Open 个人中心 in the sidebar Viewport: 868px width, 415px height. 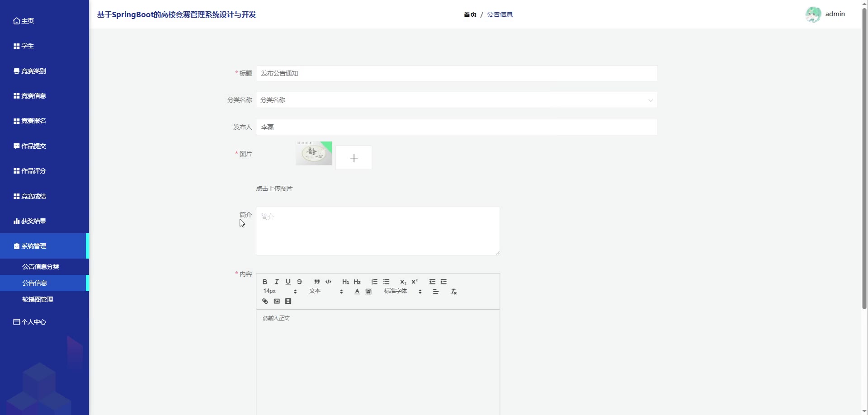(x=44, y=322)
